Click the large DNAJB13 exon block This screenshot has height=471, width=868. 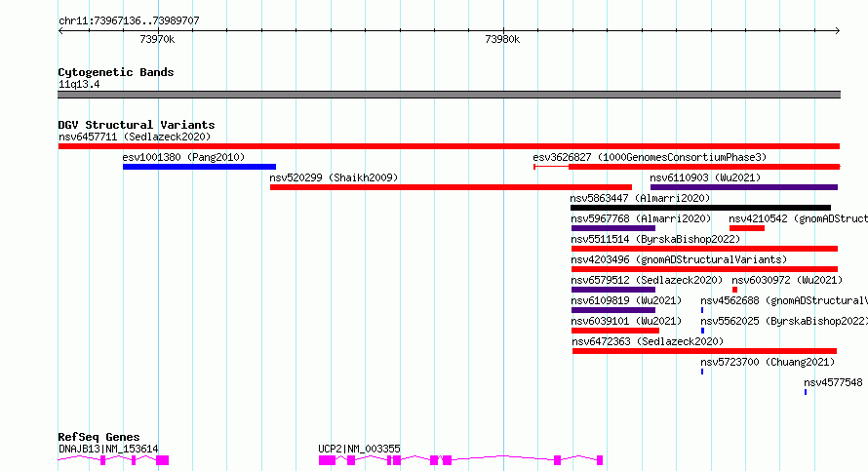pyautogui.click(x=162, y=460)
